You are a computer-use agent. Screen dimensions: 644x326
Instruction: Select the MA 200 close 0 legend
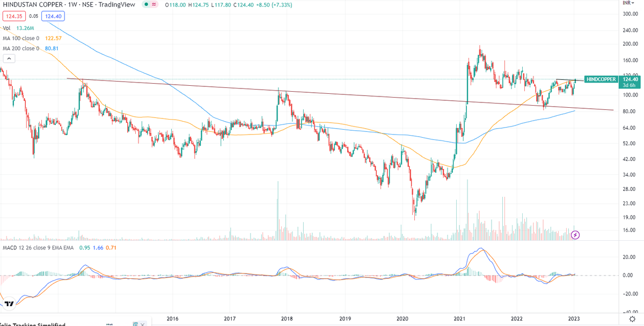click(20, 48)
